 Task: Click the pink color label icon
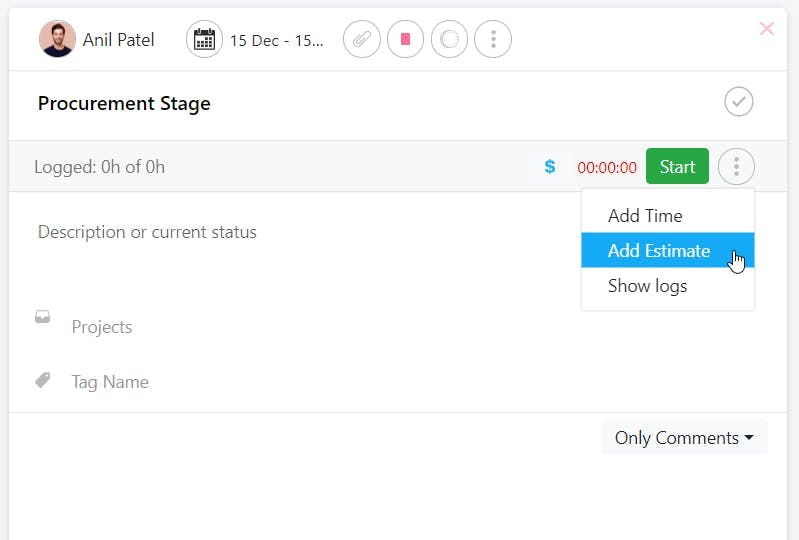coord(405,40)
